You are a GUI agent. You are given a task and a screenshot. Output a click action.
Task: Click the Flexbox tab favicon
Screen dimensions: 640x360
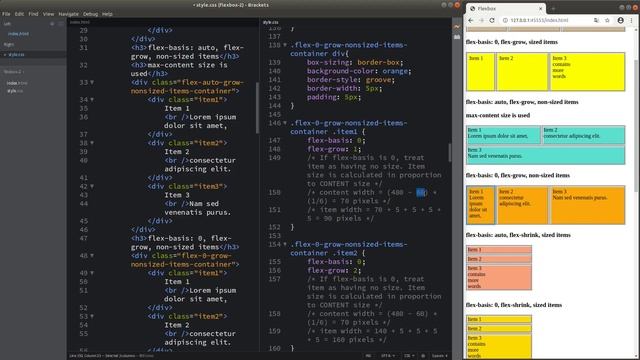tap(472, 8)
